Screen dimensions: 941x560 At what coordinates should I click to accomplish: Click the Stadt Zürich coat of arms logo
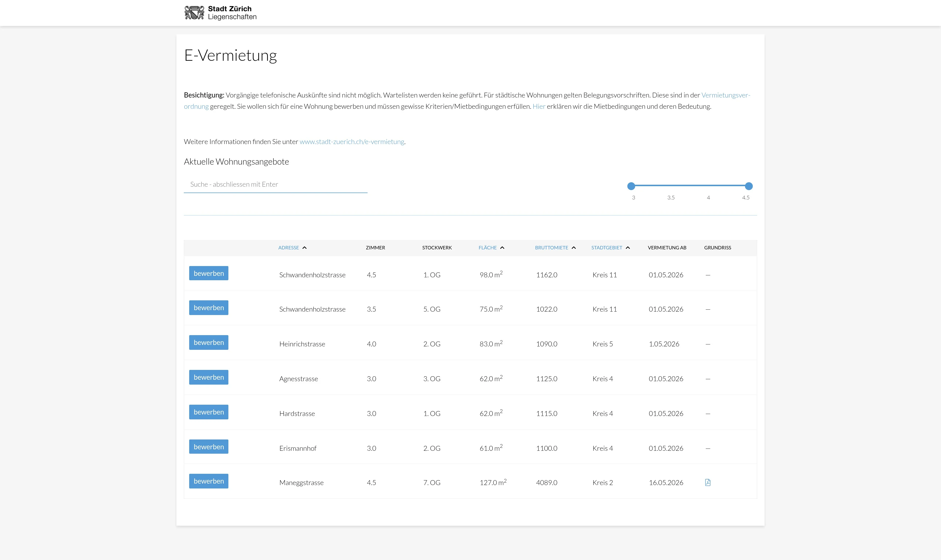pyautogui.click(x=194, y=13)
